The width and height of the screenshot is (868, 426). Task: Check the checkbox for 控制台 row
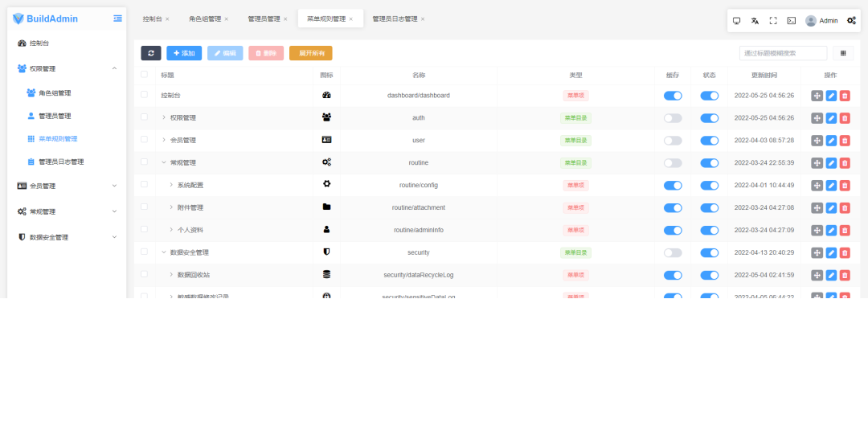point(145,95)
